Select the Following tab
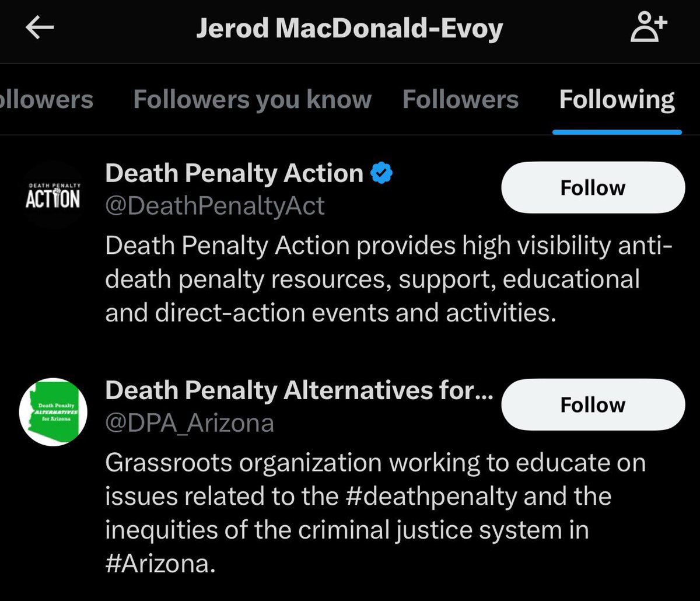The width and height of the screenshot is (700, 601). tap(617, 100)
